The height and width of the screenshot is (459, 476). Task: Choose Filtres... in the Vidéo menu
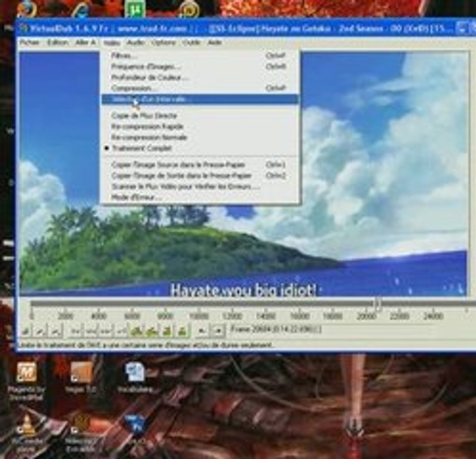click(x=200, y=55)
